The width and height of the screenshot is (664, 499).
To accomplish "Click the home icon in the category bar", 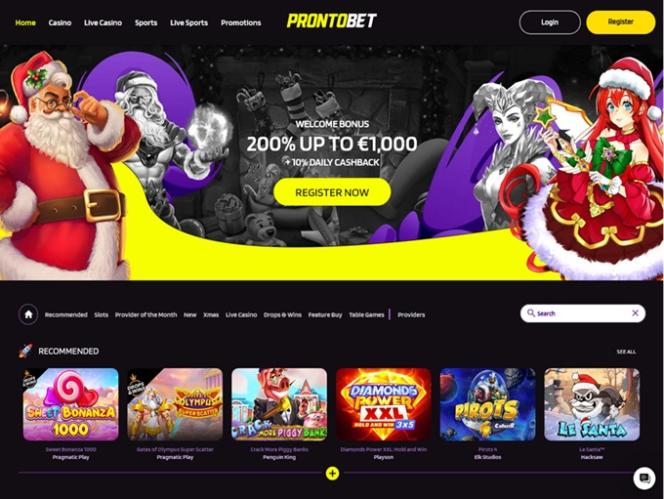I will [28, 314].
